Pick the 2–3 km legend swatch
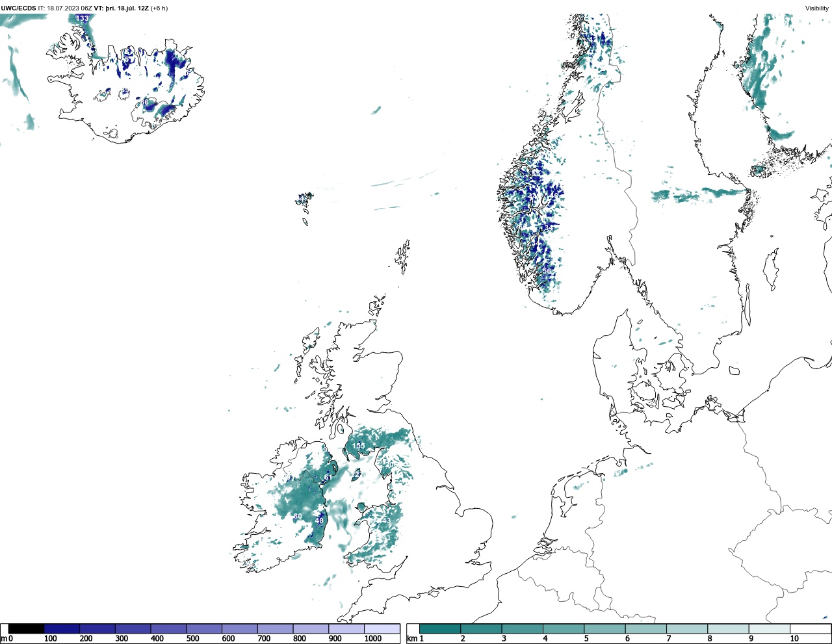Viewport: 832px width, 644px height. (x=481, y=628)
